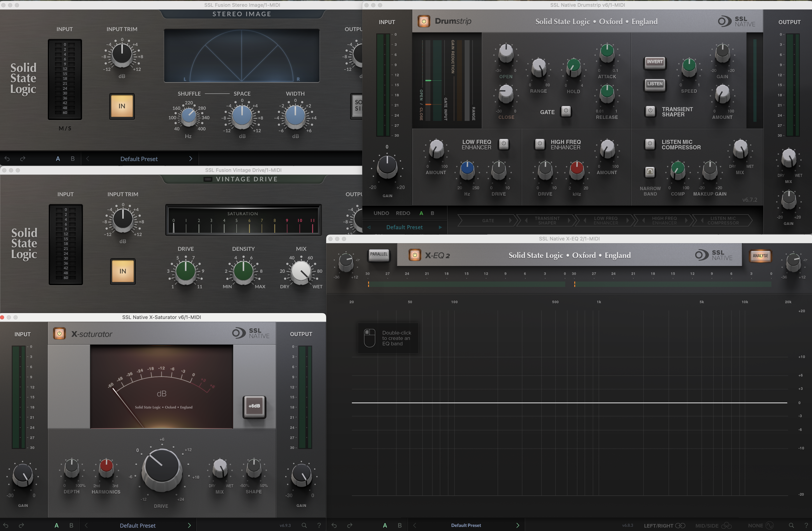
Task: Open Stereo Image Default Preset menu
Action: [x=139, y=159]
